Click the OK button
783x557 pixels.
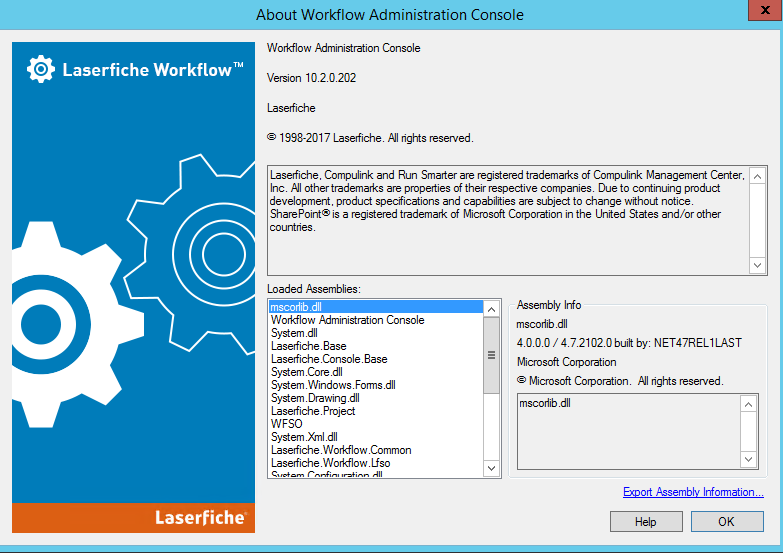pyautogui.click(x=727, y=522)
